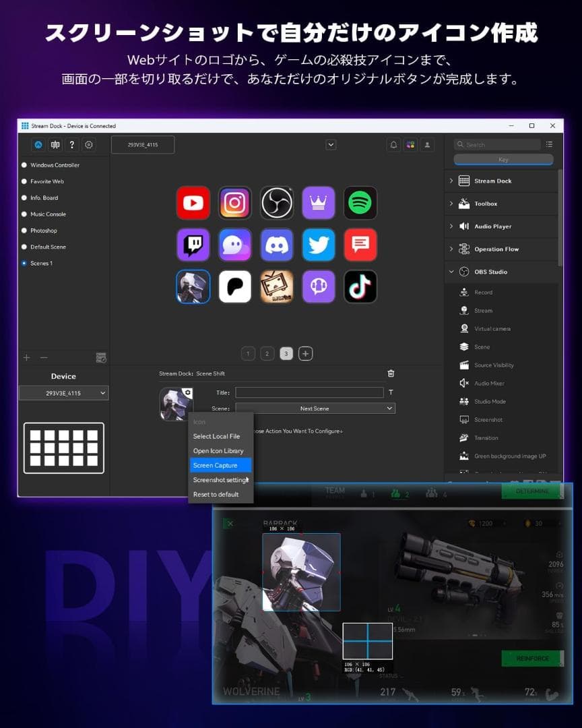582x728 pixels.
Task: Click the YouTube key icon
Action: (x=193, y=203)
